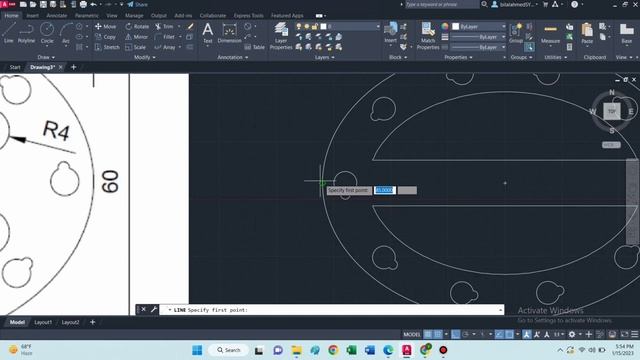640x360 pixels.
Task: Open the signed-in user account menu
Action: [515, 4]
